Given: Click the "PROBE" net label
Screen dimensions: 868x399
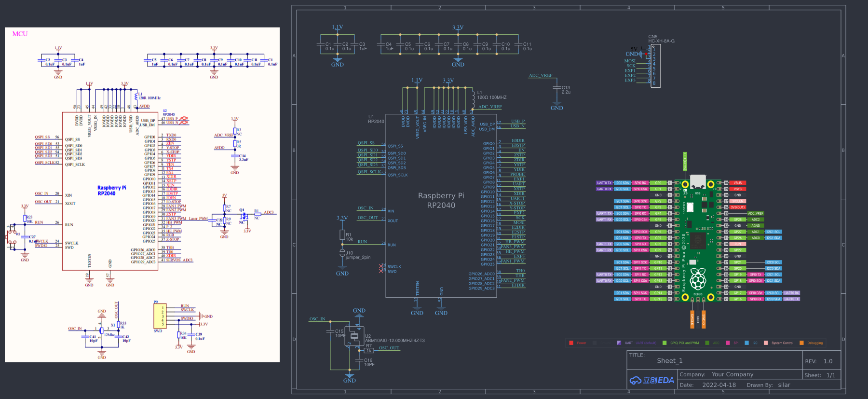Looking at the screenshot, I should tap(517, 174).
